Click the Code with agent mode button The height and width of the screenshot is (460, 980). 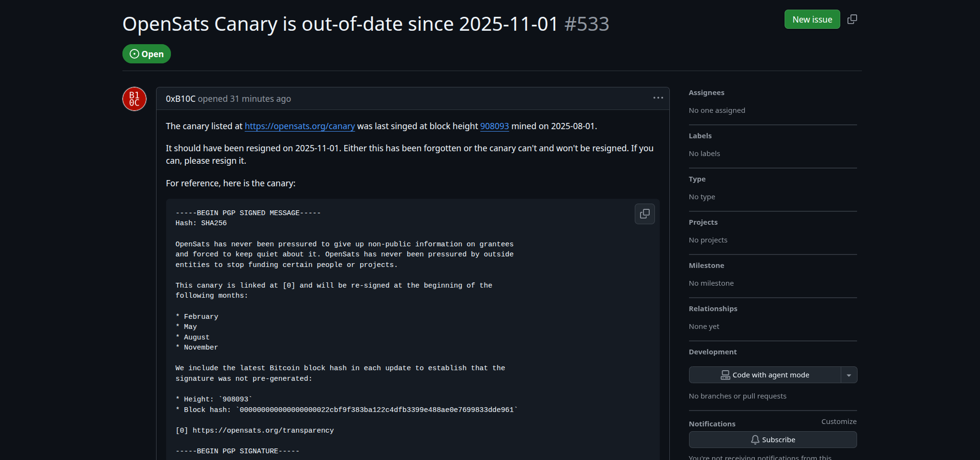[764, 375]
